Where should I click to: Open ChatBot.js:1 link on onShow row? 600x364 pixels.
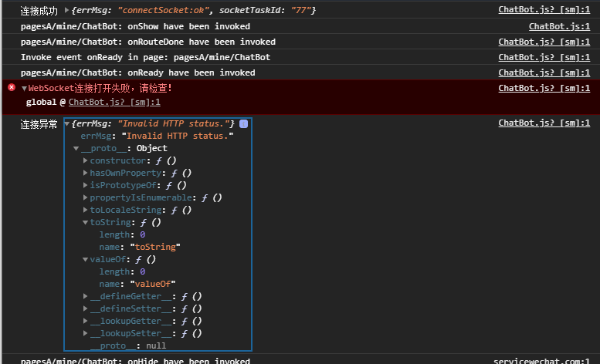[559, 26]
